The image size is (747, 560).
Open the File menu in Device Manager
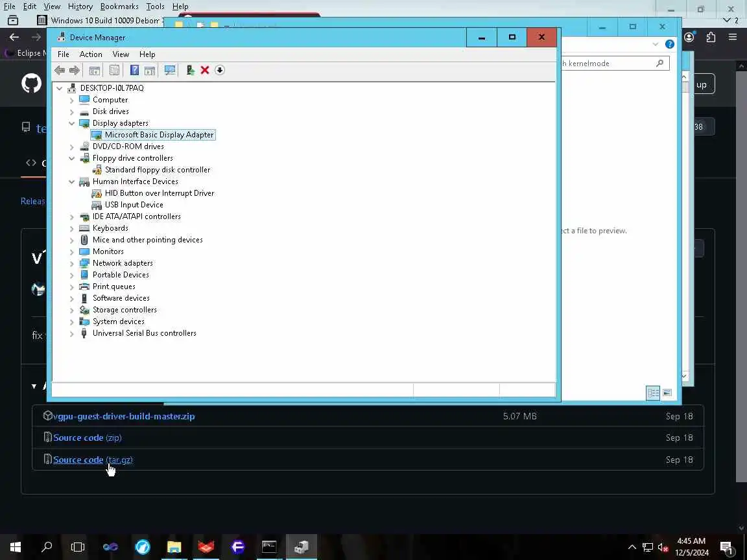[x=64, y=54]
